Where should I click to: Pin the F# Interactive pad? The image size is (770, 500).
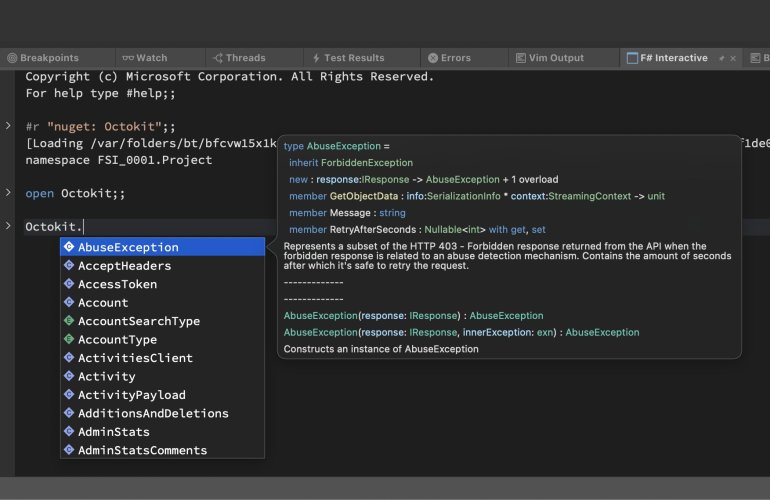click(x=722, y=58)
